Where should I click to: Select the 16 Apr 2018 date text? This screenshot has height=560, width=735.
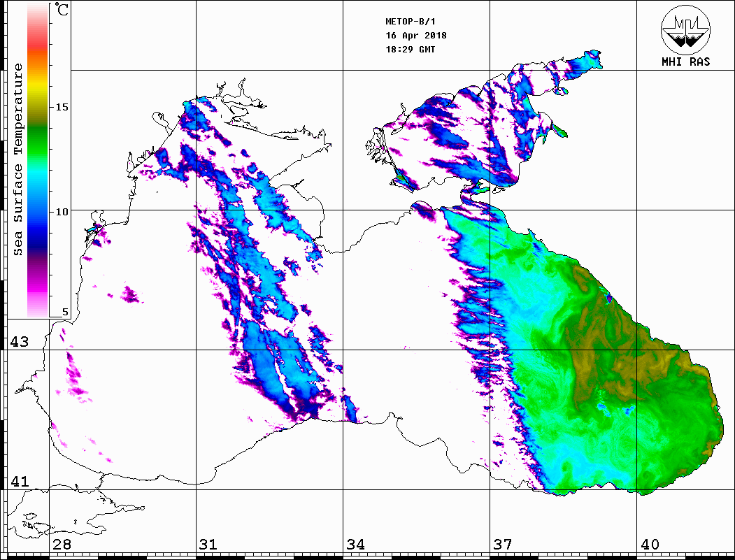415,36
